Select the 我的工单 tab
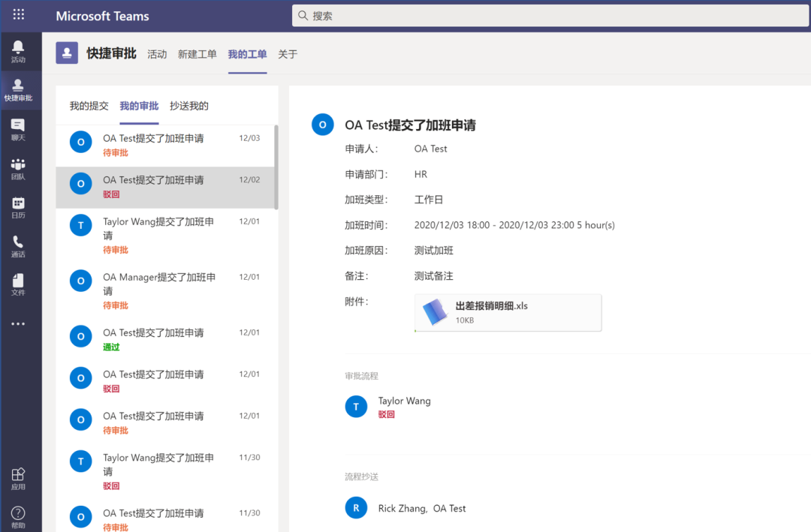The height and width of the screenshot is (532, 811). point(247,54)
